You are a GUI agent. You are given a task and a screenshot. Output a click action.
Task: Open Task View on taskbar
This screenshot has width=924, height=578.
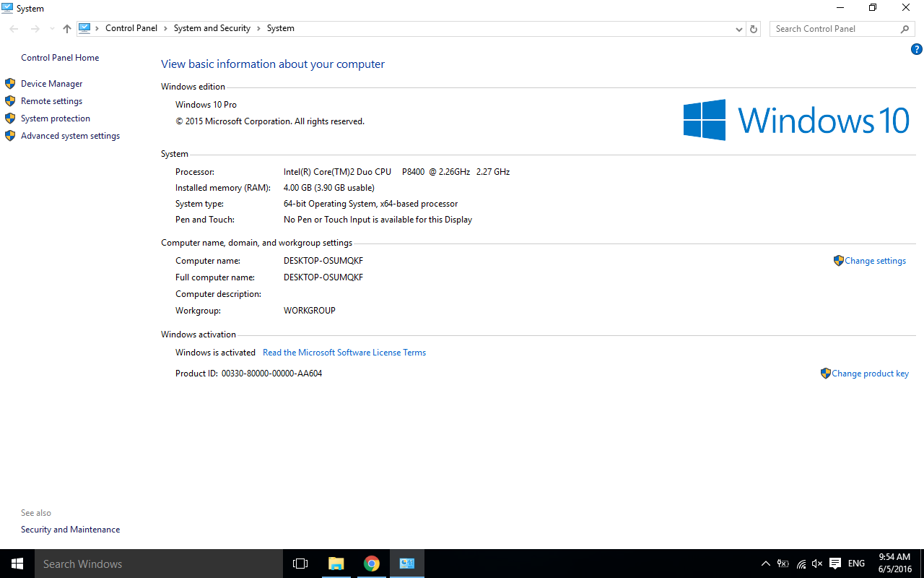300,564
